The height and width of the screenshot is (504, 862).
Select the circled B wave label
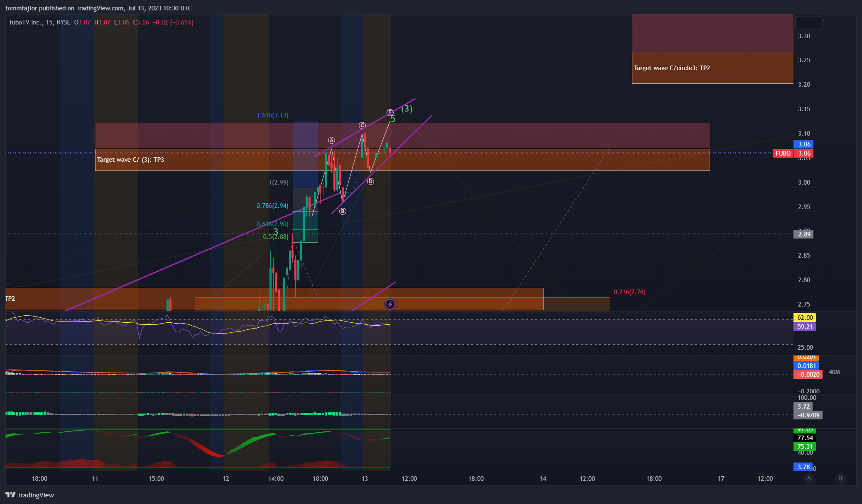pos(343,211)
